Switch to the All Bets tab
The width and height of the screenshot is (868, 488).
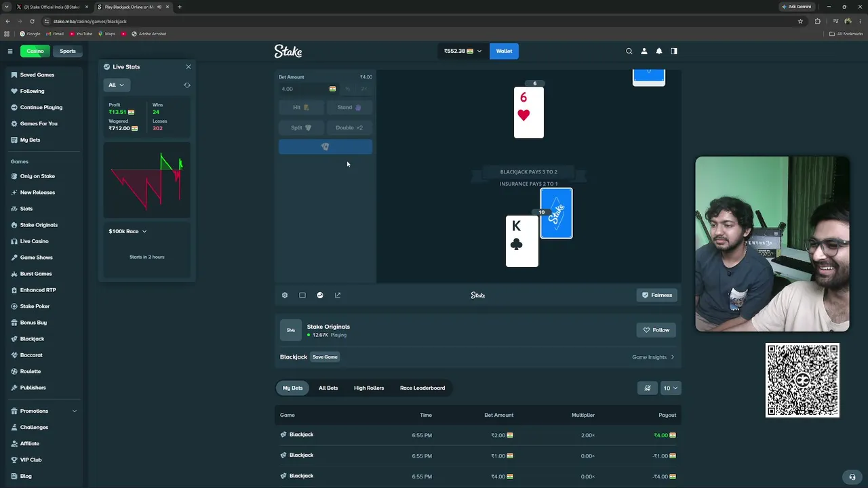(x=328, y=388)
